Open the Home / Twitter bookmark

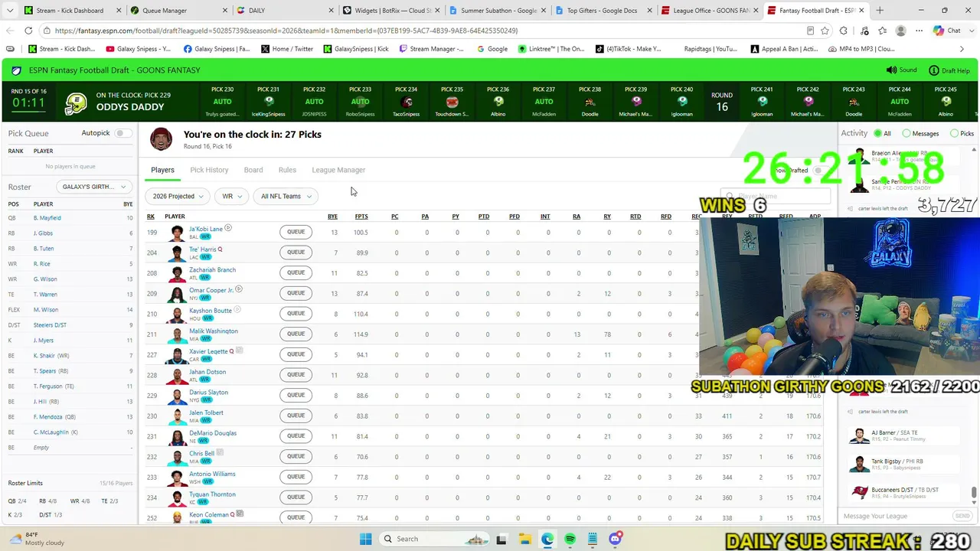(287, 49)
